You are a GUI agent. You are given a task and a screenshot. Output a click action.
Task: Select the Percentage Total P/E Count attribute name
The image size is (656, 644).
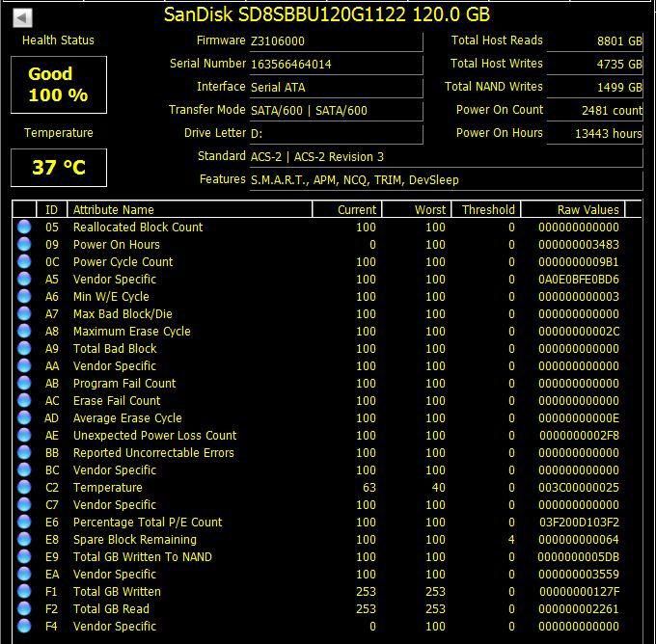(x=148, y=523)
